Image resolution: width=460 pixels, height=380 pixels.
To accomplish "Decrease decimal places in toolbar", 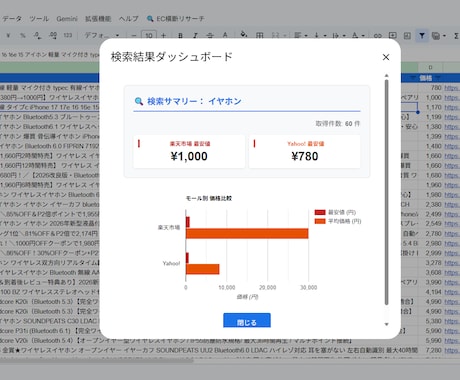I will pyautogui.click(x=38, y=35).
